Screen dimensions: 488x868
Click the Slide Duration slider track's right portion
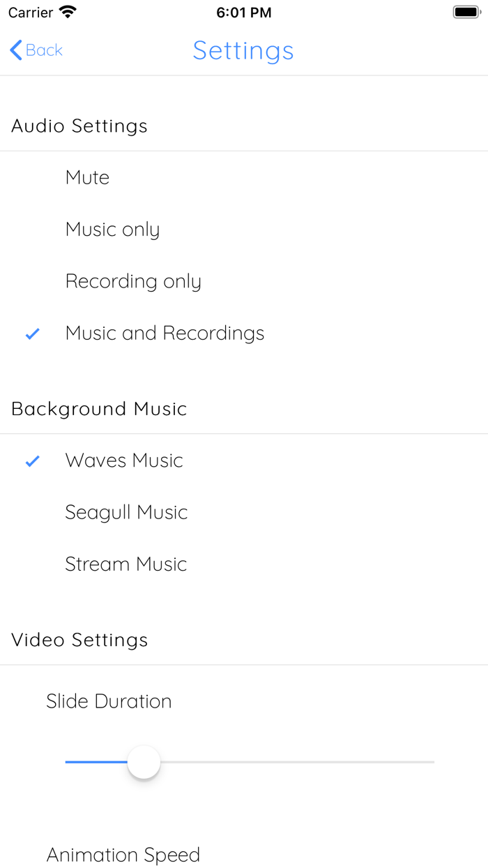(x=335, y=762)
